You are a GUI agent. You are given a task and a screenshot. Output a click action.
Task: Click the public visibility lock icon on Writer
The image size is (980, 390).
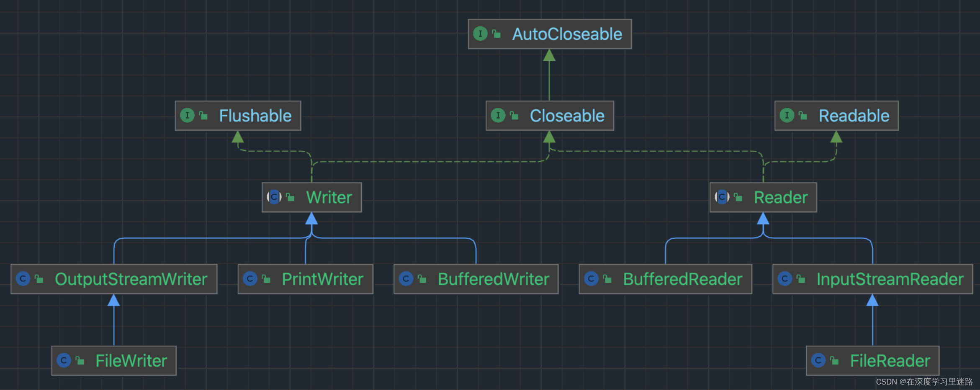(x=291, y=197)
